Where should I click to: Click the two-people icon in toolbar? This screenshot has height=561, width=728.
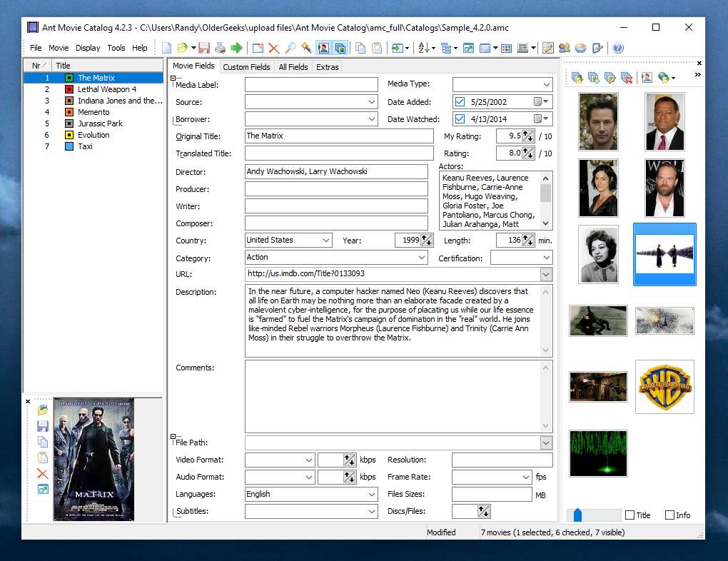click(565, 48)
